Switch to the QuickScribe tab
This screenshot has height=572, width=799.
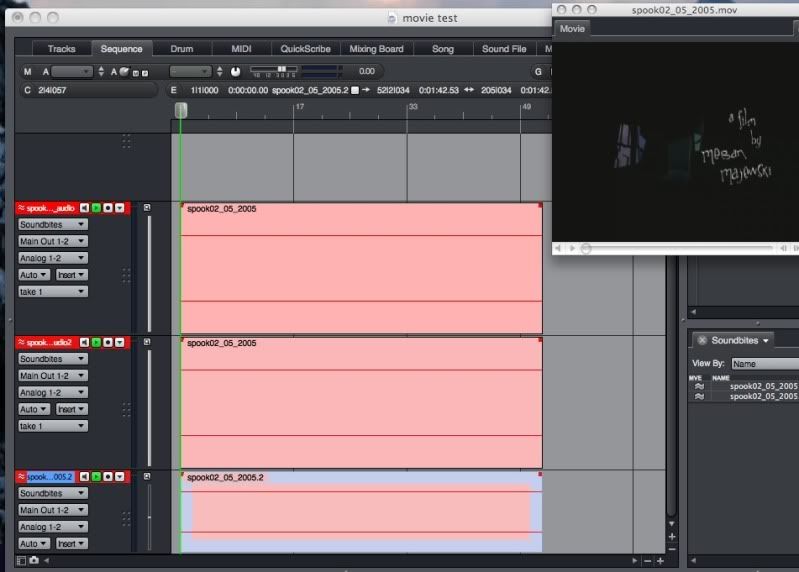pos(305,49)
